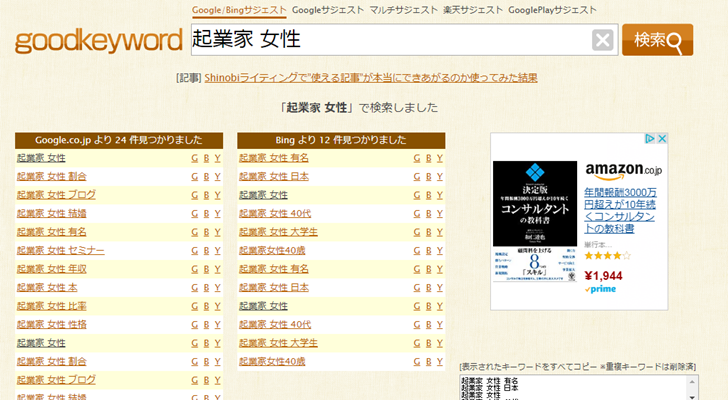Screen dimensions: 728x400
Task: Click G link in the 比率 row
Action: point(195,306)
